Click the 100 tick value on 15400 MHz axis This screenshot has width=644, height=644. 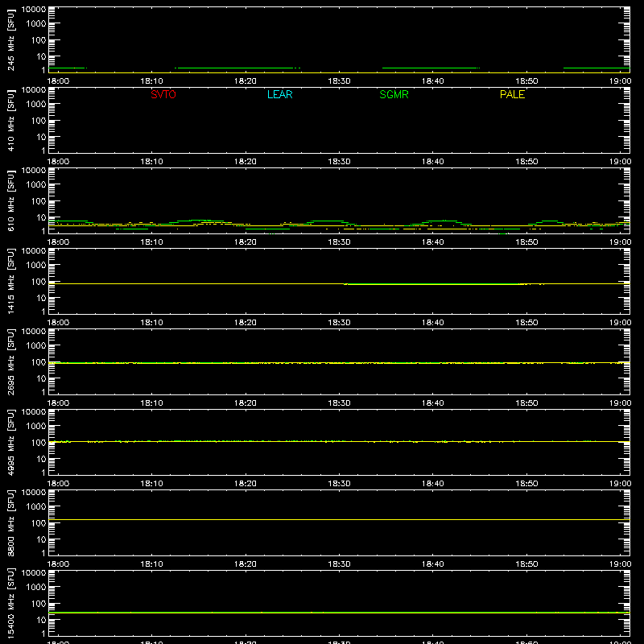pos(39,604)
